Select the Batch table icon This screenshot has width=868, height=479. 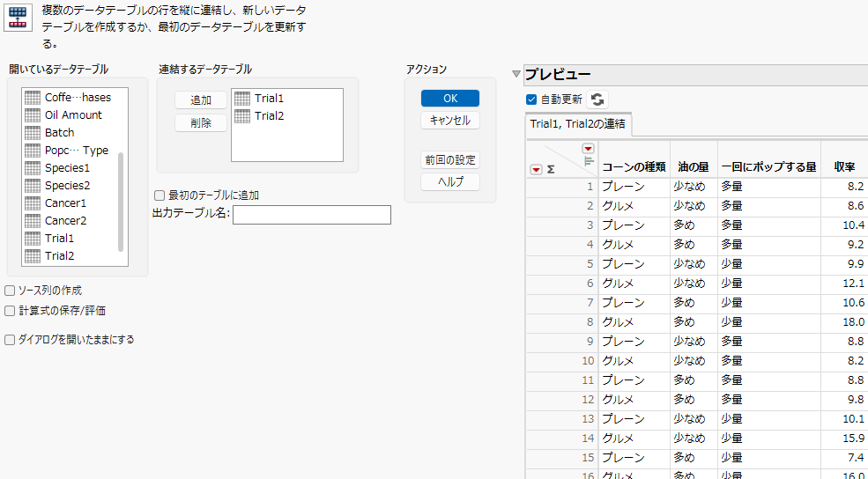pyautogui.click(x=33, y=133)
